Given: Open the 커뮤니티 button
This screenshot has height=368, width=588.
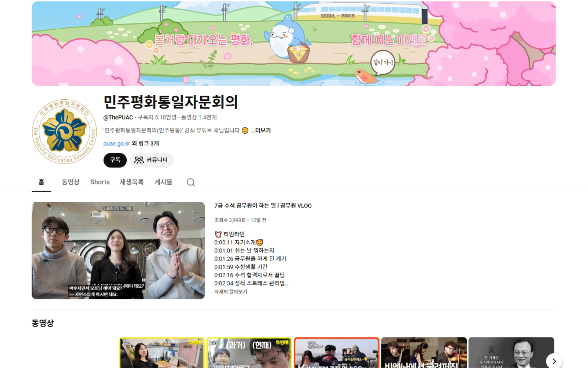Looking at the screenshot, I should click(x=152, y=160).
